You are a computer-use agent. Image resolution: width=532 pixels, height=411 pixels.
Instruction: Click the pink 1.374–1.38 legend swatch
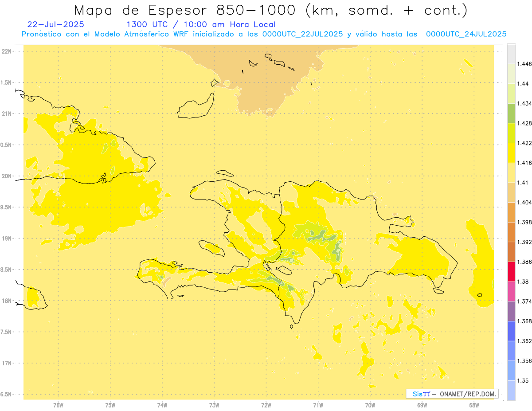point(511,291)
